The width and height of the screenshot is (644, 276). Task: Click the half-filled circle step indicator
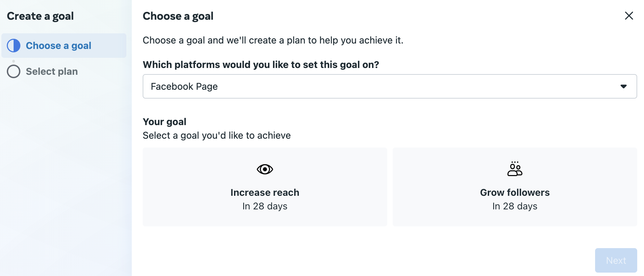click(x=14, y=46)
